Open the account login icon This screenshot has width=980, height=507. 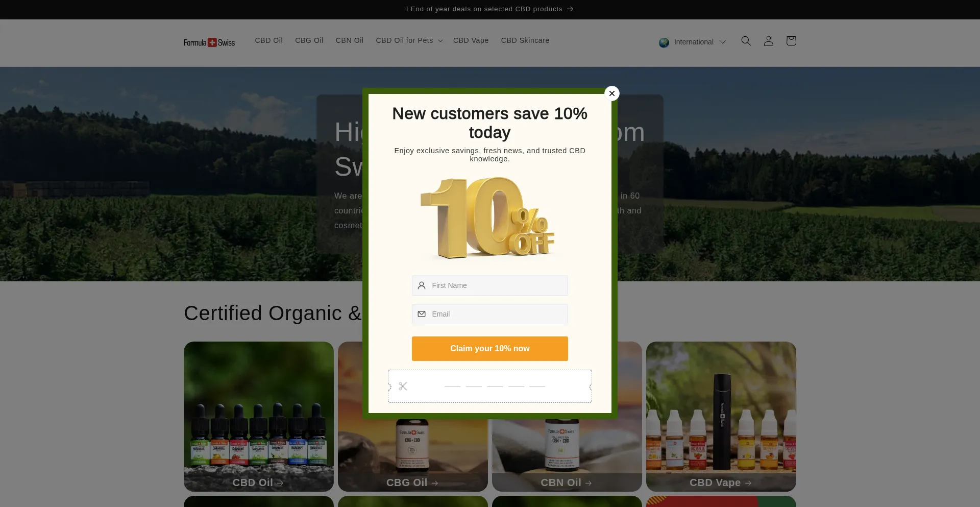point(768,41)
